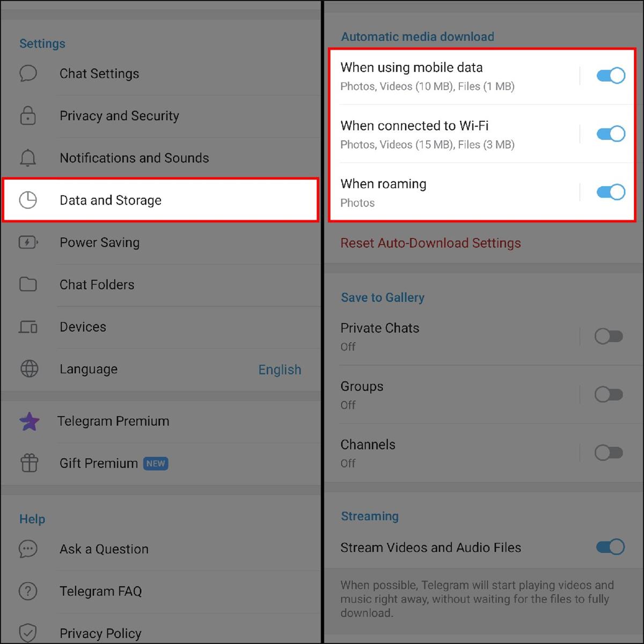Viewport: 644px width, 644px height.
Task: Tap the Data and Storage pie-chart icon
Action: pos(28,200)
